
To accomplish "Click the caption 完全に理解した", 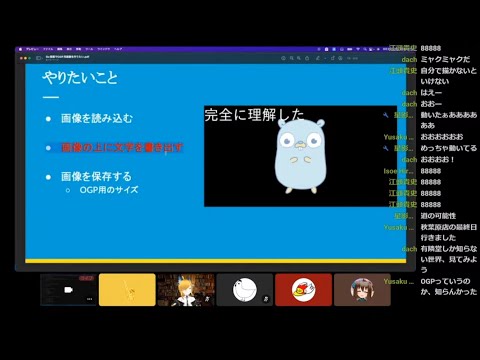I will point(255,115).
